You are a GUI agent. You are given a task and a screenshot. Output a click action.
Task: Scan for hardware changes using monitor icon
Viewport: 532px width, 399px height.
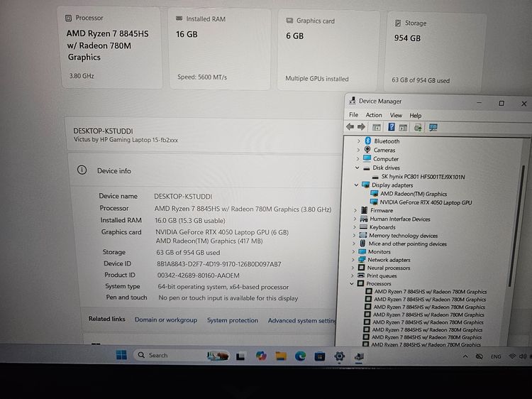[x=433, y=128]
